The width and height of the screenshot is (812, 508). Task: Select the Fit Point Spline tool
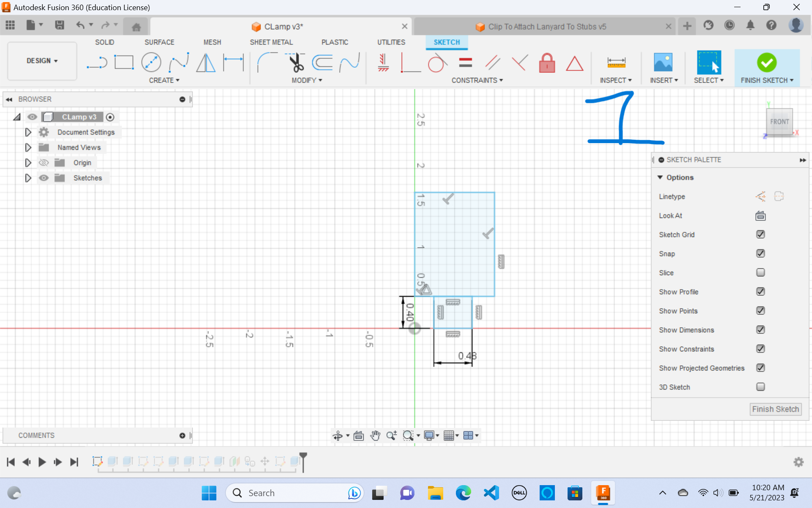pyautogui.click(x=178, y=62)
